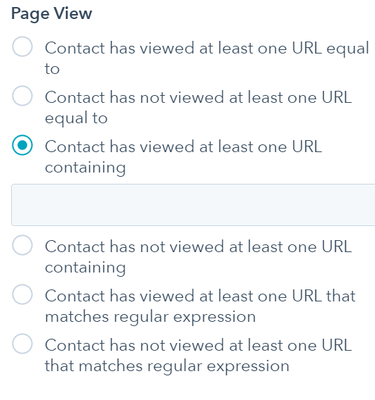Select 'Contact has viewed at least one URL equal to' radio

click(x=22, y=47)
